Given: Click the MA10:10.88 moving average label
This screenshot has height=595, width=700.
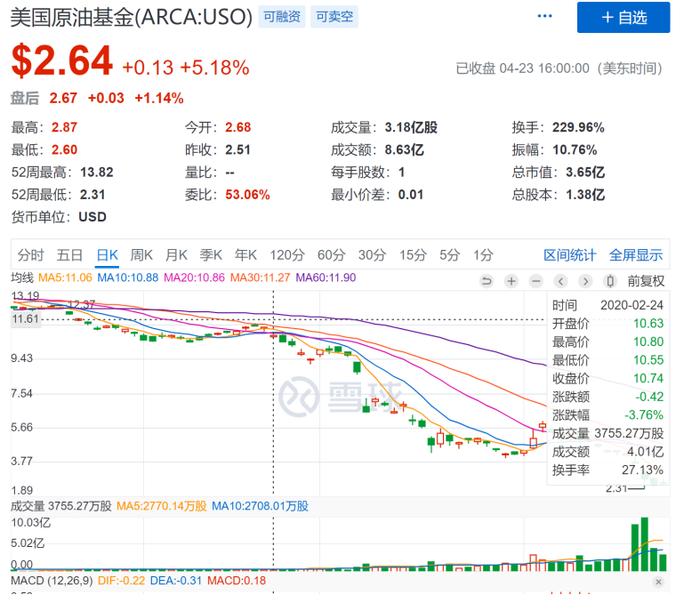Looking at the screenshot, I should 128,277.
